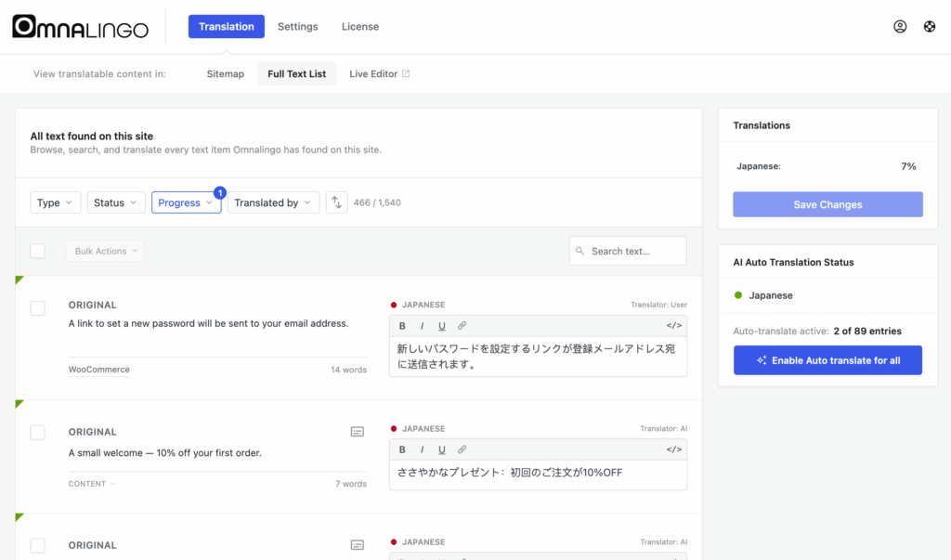Click the Japanese auto translation status entry
Screen dimensions: 951x560
pyautogui.click(x=763, y=295)
